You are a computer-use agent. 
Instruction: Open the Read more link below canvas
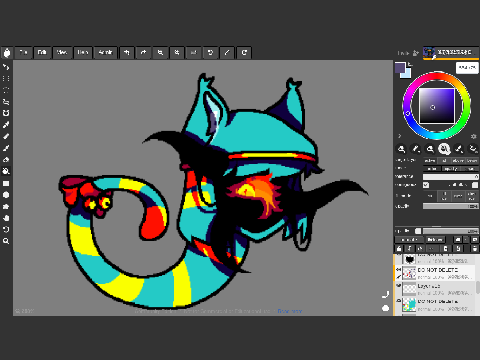pos(290,311)
